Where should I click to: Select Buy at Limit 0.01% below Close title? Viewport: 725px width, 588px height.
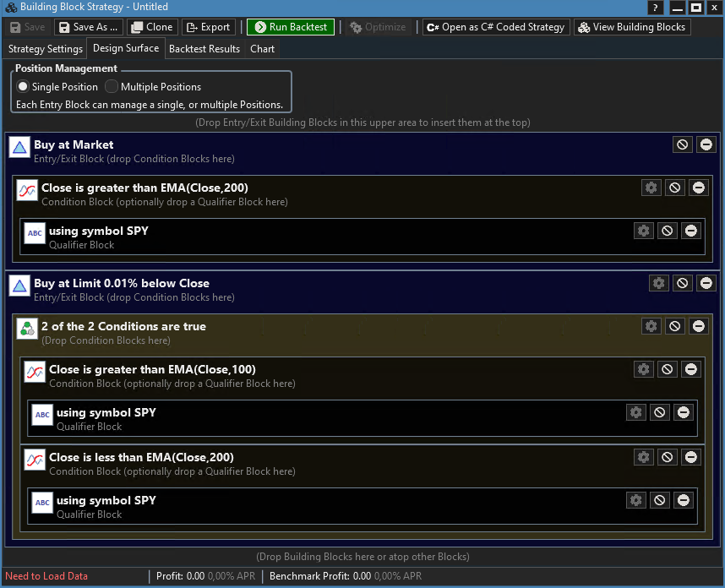122,283
